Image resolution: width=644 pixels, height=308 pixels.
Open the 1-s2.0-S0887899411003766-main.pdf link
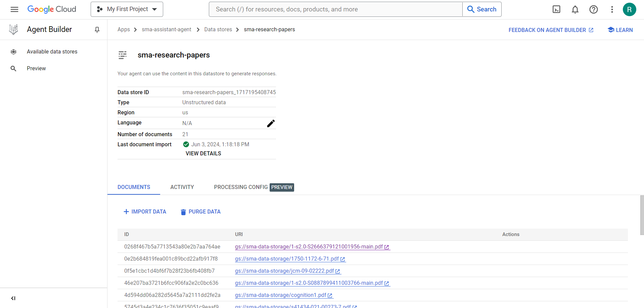312,283
